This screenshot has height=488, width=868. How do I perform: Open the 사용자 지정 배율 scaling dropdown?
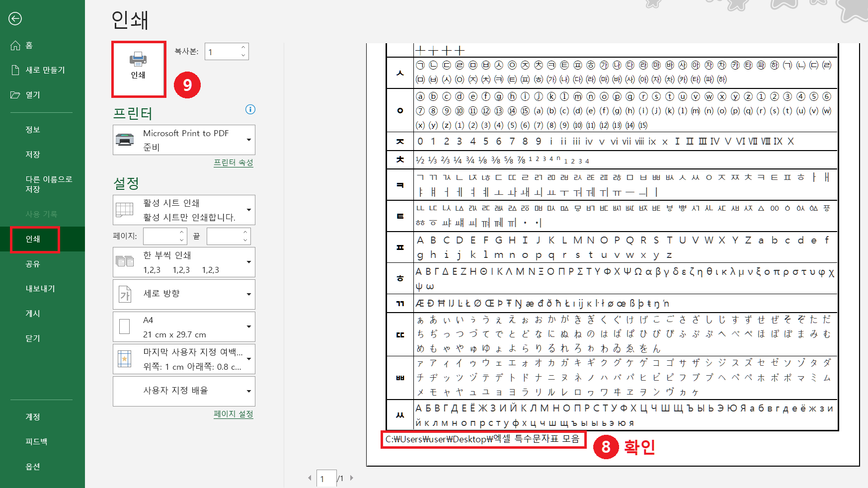(249, 391)
